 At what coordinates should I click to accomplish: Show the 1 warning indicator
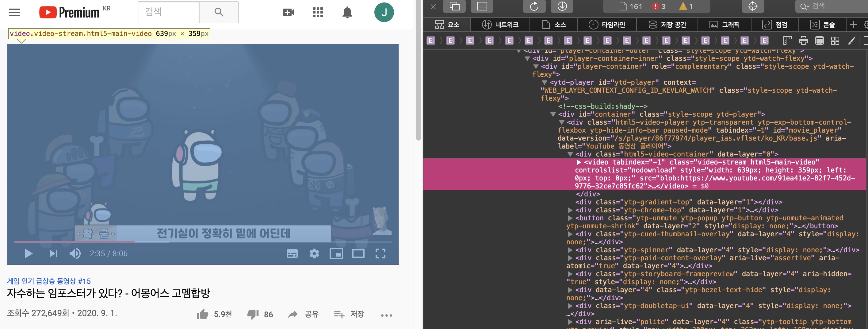[x=686, y=6]
